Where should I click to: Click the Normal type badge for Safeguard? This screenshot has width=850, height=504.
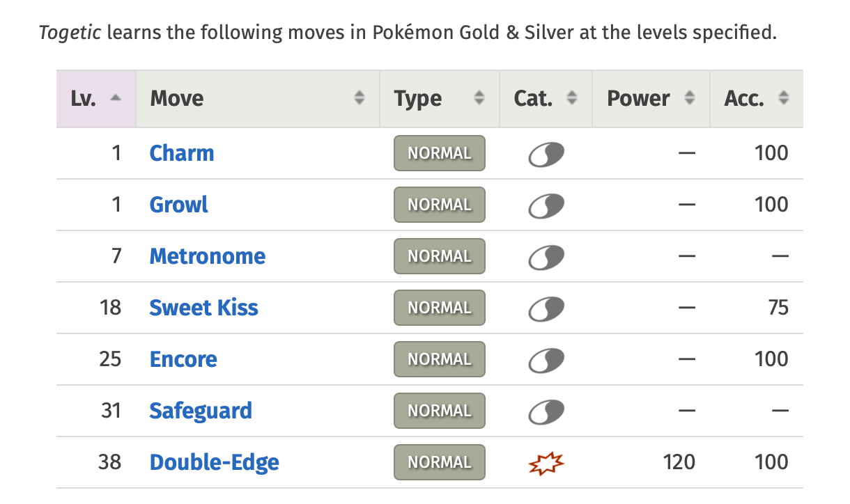[440, 411]
